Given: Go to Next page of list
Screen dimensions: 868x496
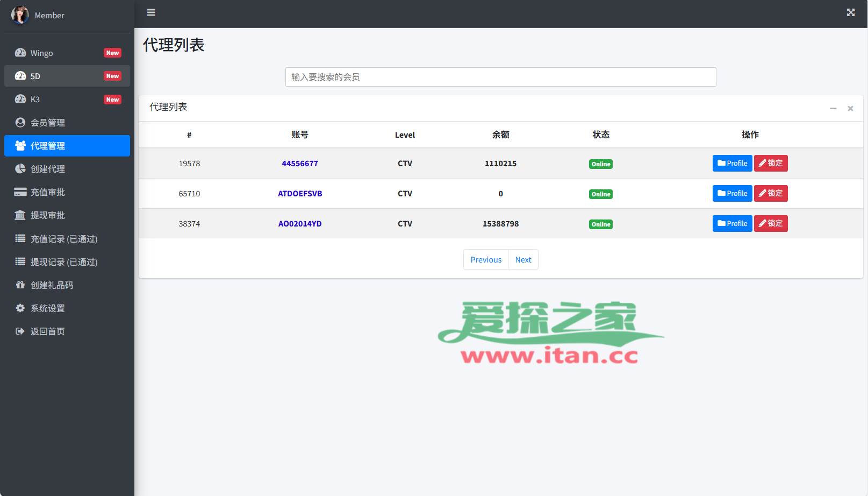Looking at the screenshot, I should click(523, 259).
